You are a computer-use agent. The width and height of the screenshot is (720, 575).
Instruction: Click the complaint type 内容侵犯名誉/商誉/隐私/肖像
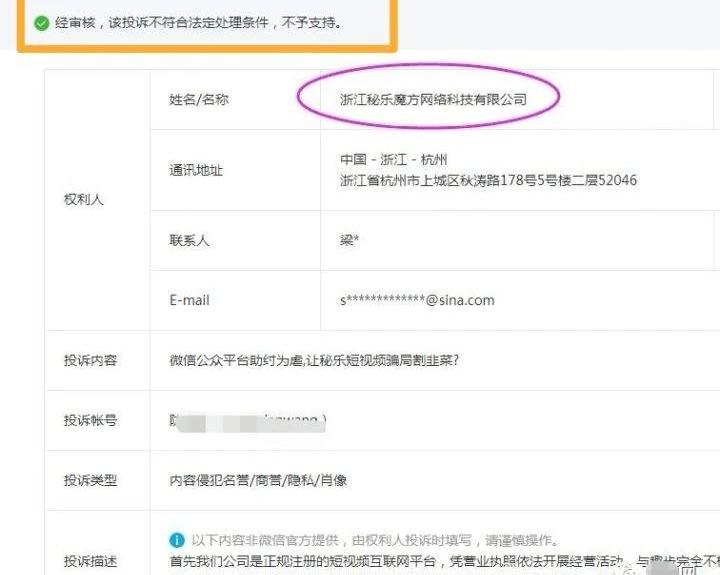tap(258, 480)
